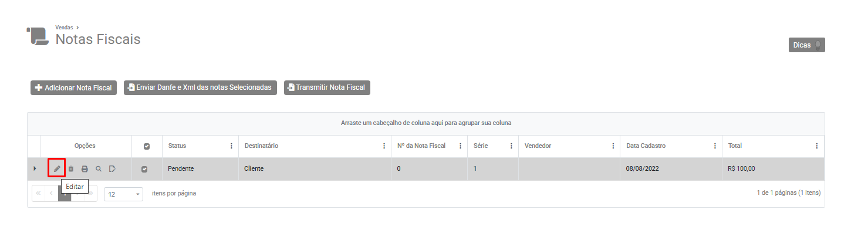The width and height of the screenshot is (868, 233).
Task: Click Transmitir Nota Fiscal button
Action: click(x=327, y=87)
